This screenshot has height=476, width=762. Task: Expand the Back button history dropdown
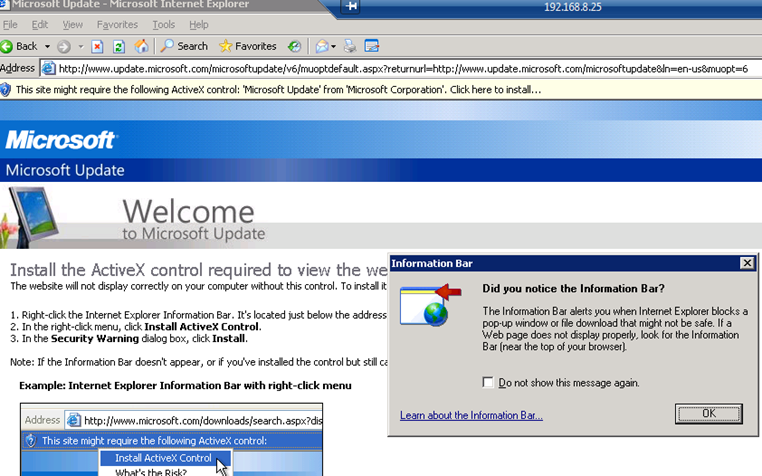(x=46, y=46)
